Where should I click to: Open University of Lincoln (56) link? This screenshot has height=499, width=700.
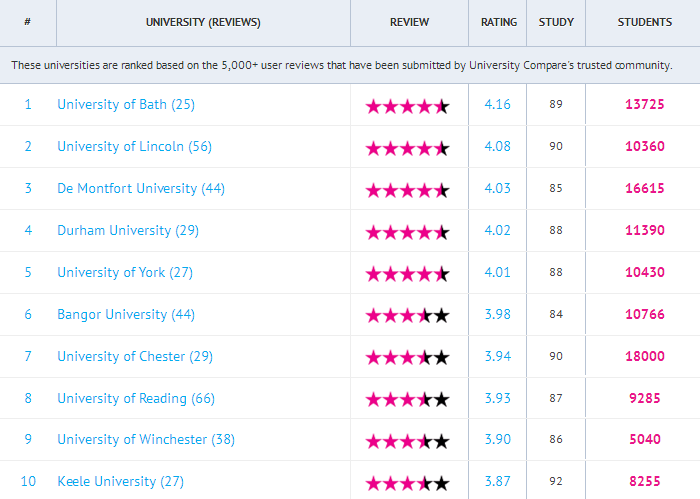tap(134, 146)
